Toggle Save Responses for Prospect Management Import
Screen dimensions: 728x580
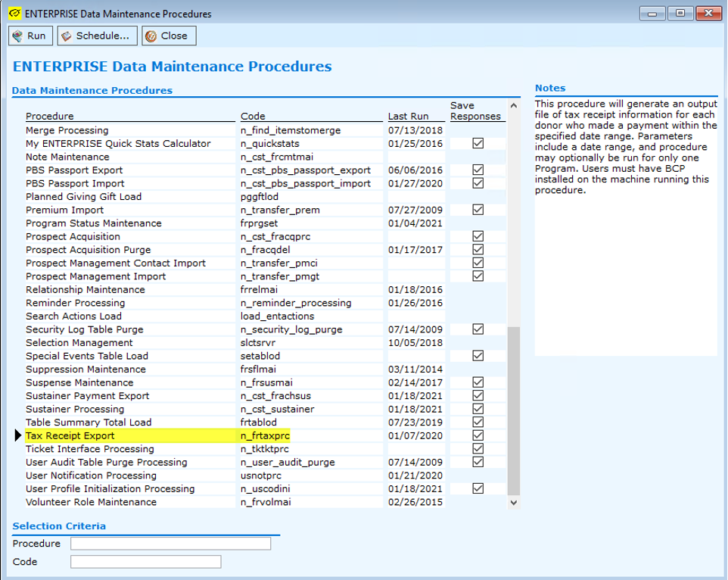pos(478,276)
